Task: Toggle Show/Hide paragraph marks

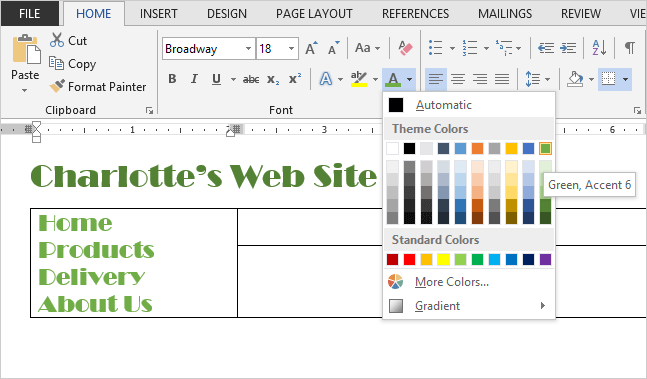Action: (x=629, y=48)
